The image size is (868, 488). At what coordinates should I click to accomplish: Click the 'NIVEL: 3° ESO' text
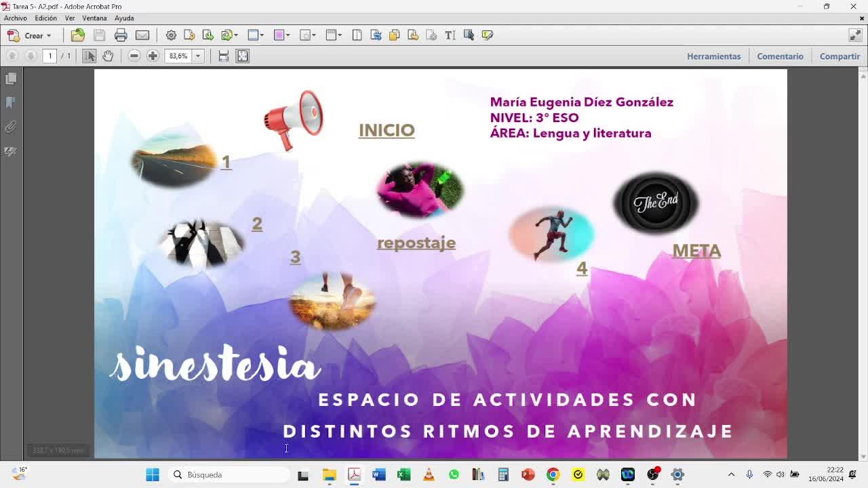pos(534,118)
